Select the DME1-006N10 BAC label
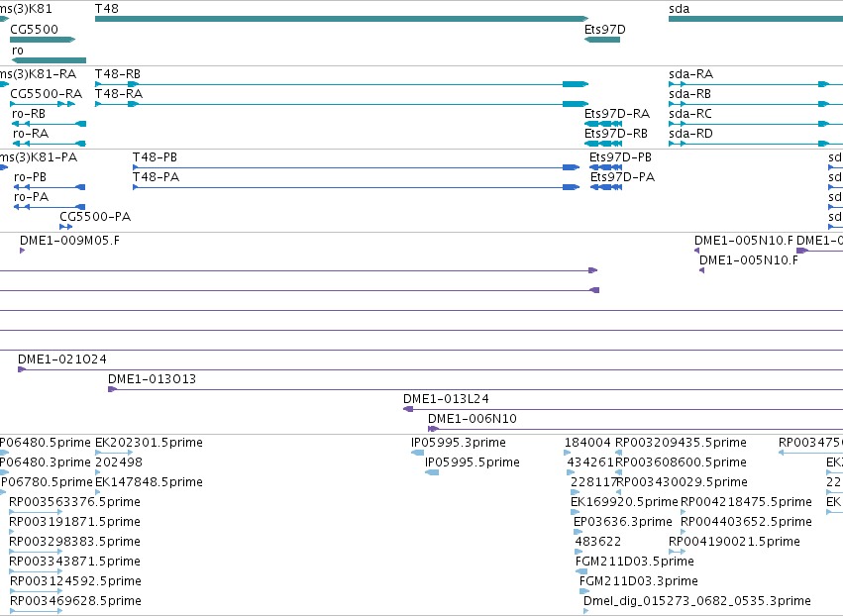This screenshot has width=843, height=616. pos(473,419)
